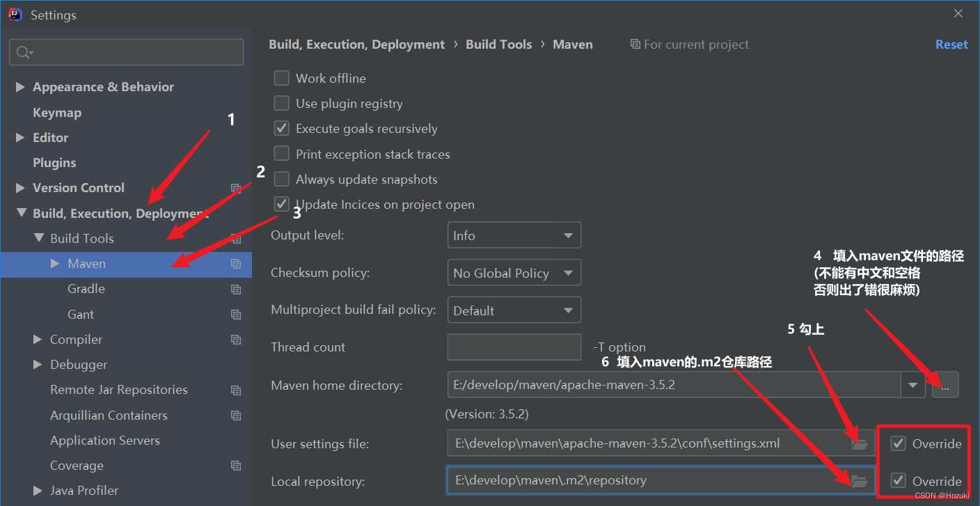
Task: Click the search magnifier icon in Settings
Action: pos(24,53)
